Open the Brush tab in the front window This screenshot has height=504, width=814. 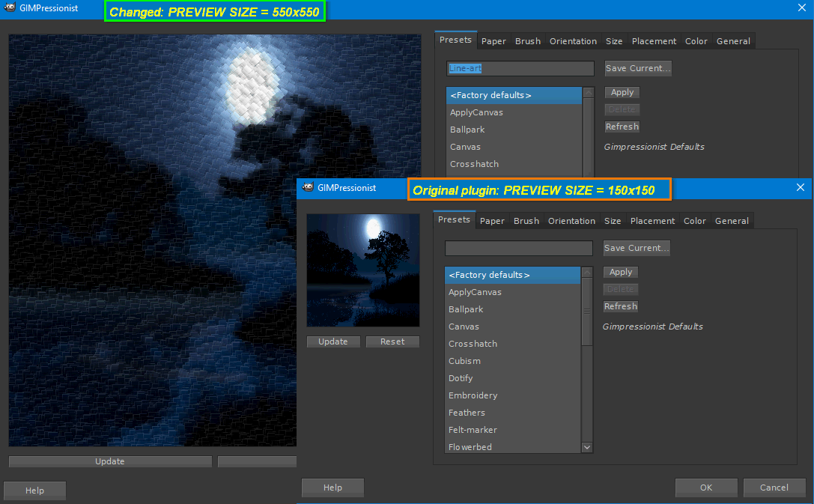[x=526, y=221]
